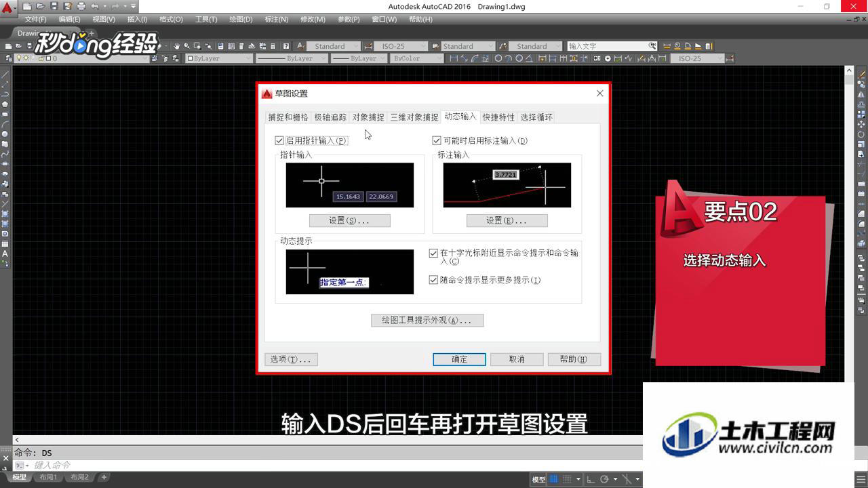Click the Help question mark toolbar icon
Image resolution: width=868 pixels, height=488 pixels.
tap(286, 46)
